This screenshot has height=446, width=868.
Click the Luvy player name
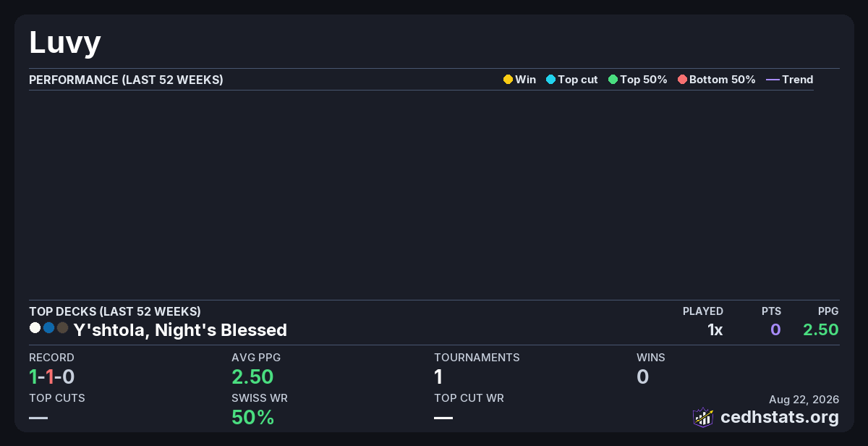(64, 43)
